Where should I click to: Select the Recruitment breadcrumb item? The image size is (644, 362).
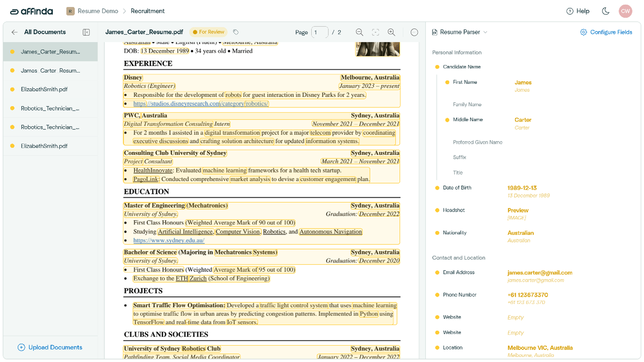[148, 11]
